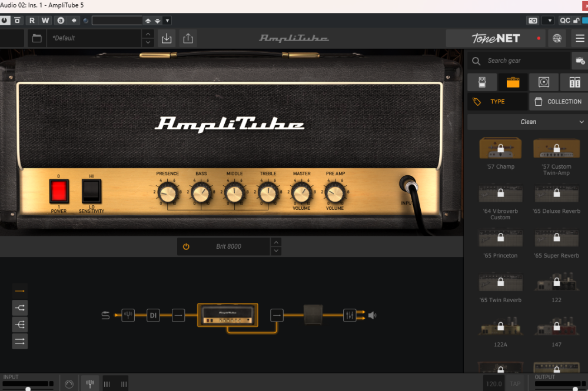Click the MIDDLE knob
The width and height of the screenshot is (588, 391).
pos(235,193)
